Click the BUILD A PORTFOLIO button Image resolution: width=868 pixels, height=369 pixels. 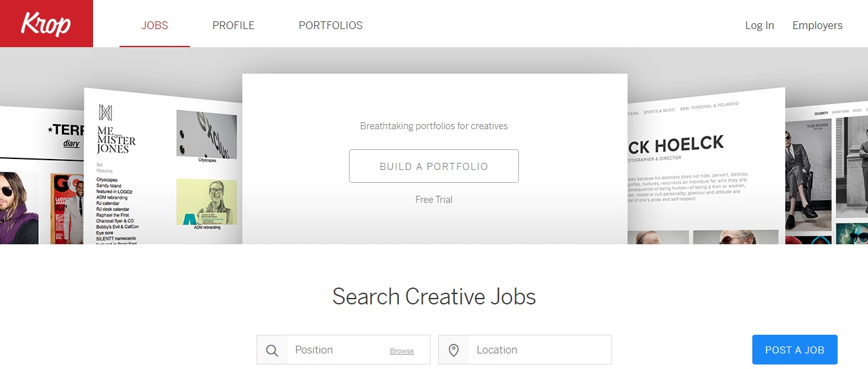click(434, 166)
